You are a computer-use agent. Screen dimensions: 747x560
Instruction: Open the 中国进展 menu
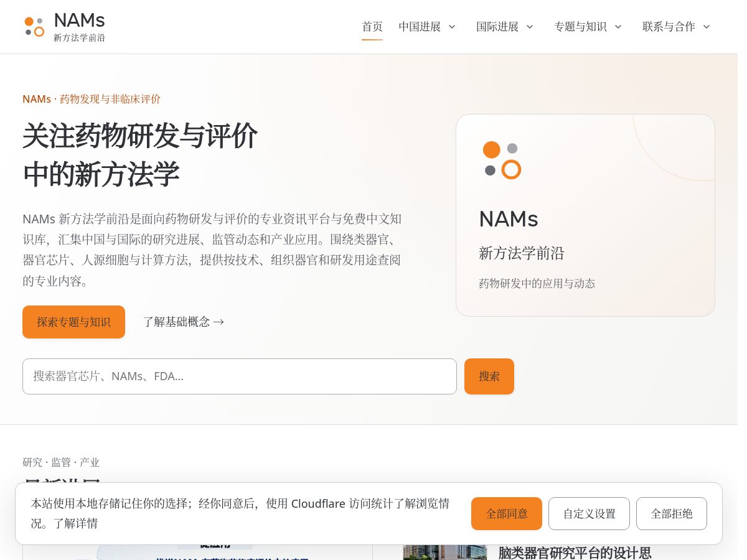click(x=420, y=27)
